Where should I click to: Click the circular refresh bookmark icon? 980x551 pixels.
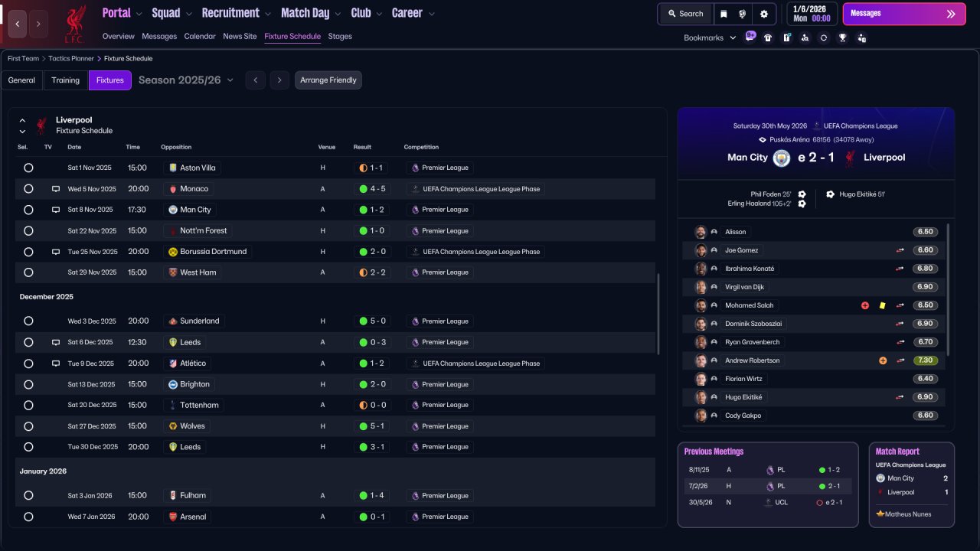coord(824,37)
